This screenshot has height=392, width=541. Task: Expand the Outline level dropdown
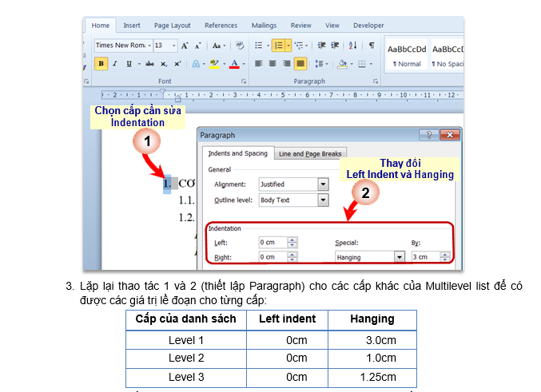(323, 200)
